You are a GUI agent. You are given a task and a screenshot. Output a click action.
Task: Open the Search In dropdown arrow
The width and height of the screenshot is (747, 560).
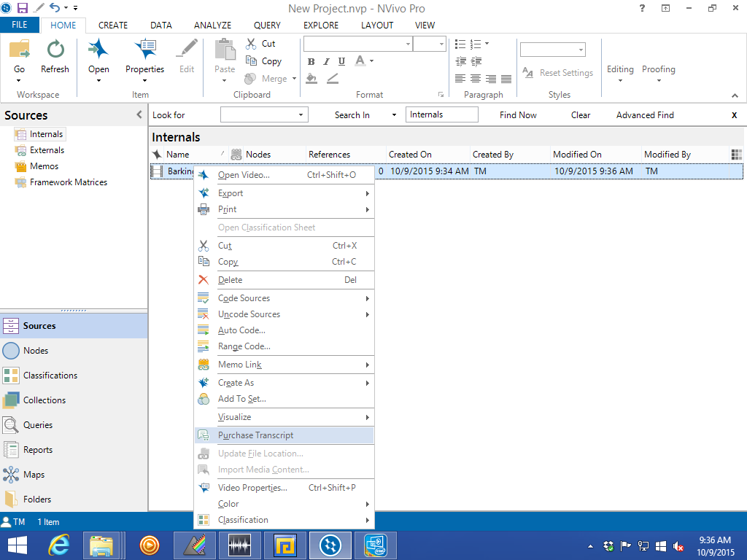tap(394, 115)
